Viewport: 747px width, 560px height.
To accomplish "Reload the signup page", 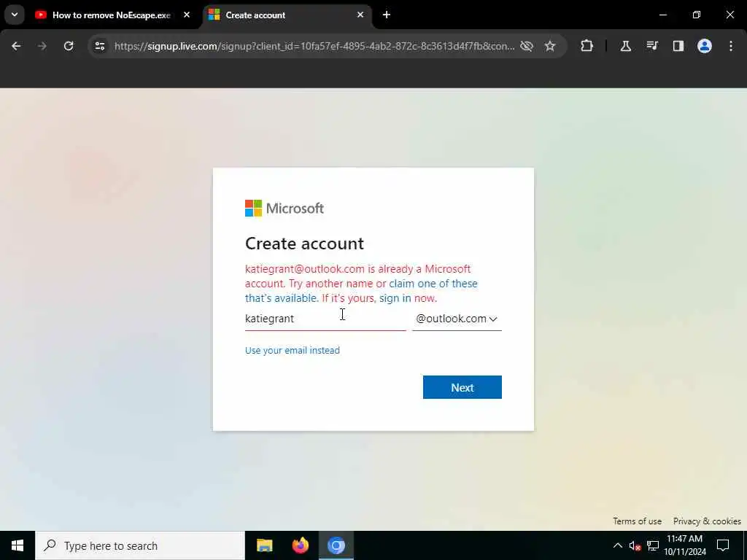I will pos(69,46).
